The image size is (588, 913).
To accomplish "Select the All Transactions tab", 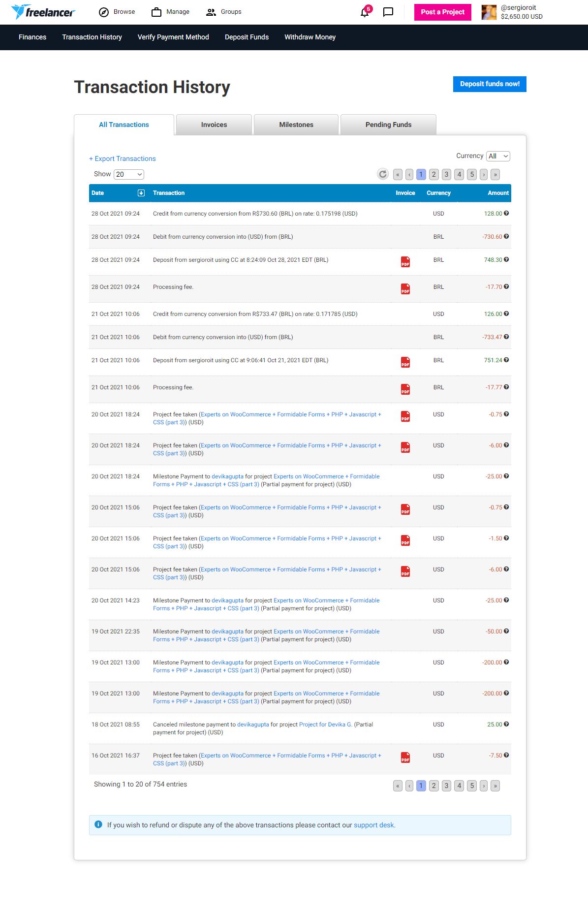I will coord(124,125).
